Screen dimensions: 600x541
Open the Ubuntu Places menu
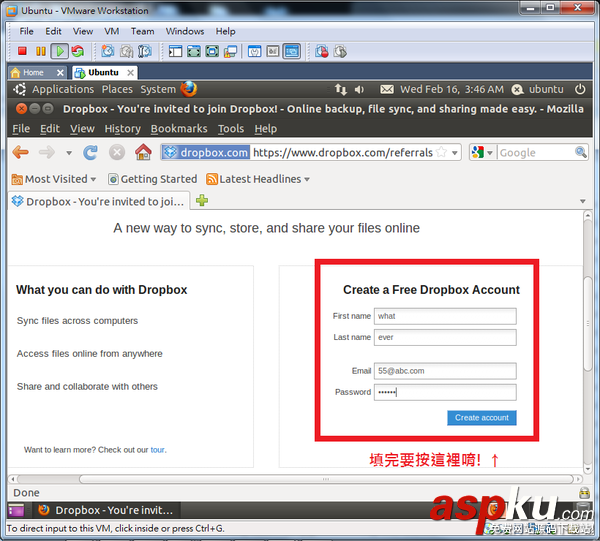point(117,89)
